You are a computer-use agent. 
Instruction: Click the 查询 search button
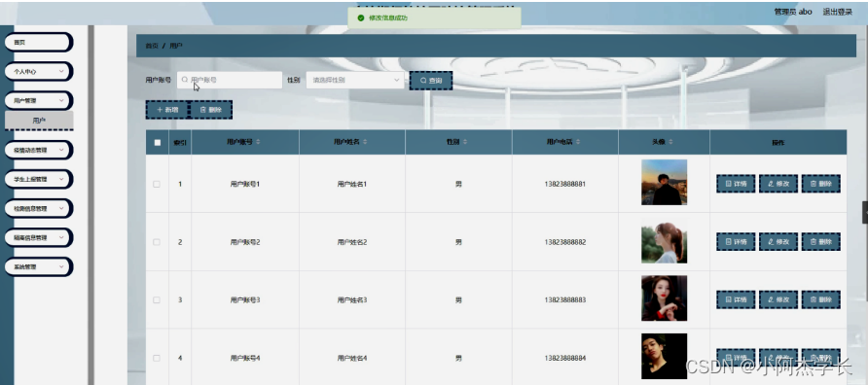[x=431, y=81]
